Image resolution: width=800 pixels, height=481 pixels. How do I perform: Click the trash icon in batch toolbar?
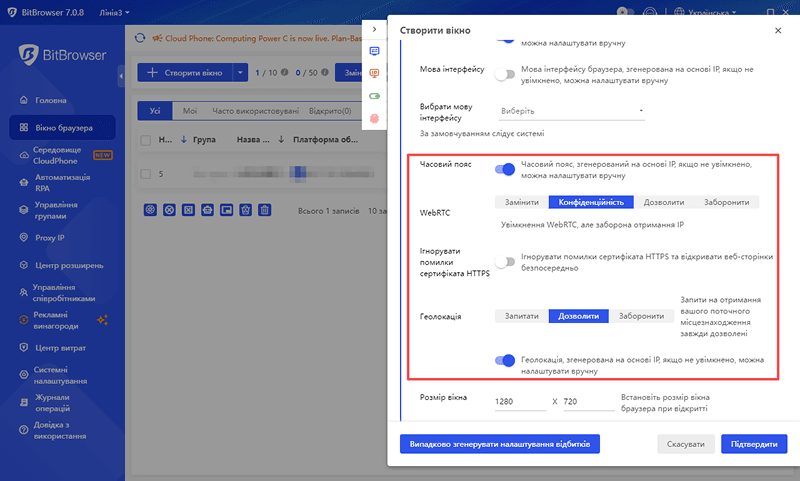(264, 210)
